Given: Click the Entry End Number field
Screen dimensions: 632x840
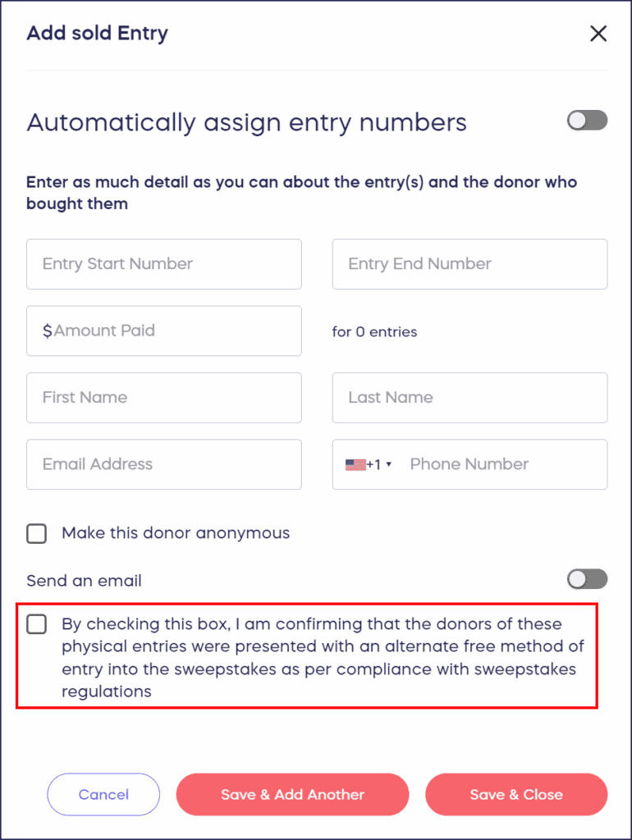Looking at the screenshot, I should click(469, 264).
